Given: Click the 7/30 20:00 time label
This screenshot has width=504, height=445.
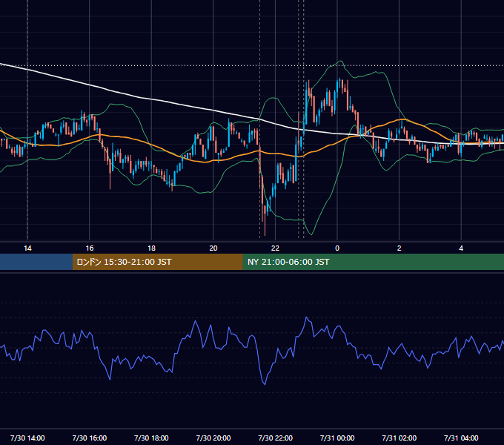Looking at the screenshot, I should 213,438.
